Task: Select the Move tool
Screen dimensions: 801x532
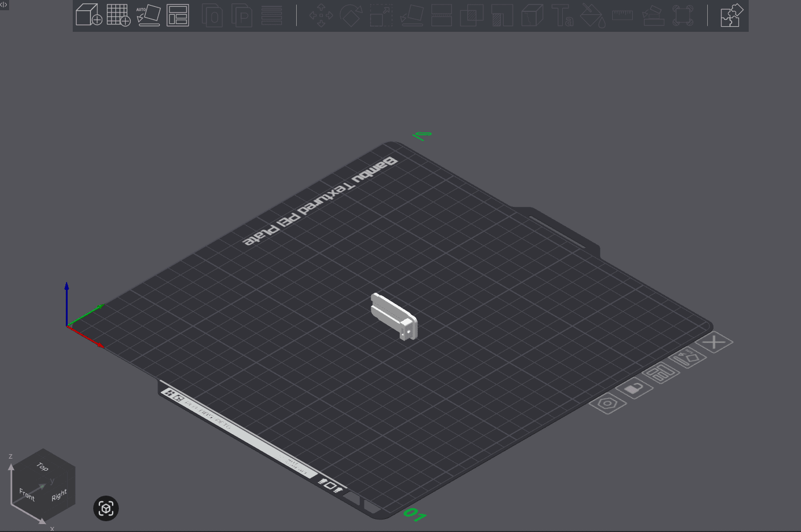Action: pyautogui.click(x=321, y=15)
